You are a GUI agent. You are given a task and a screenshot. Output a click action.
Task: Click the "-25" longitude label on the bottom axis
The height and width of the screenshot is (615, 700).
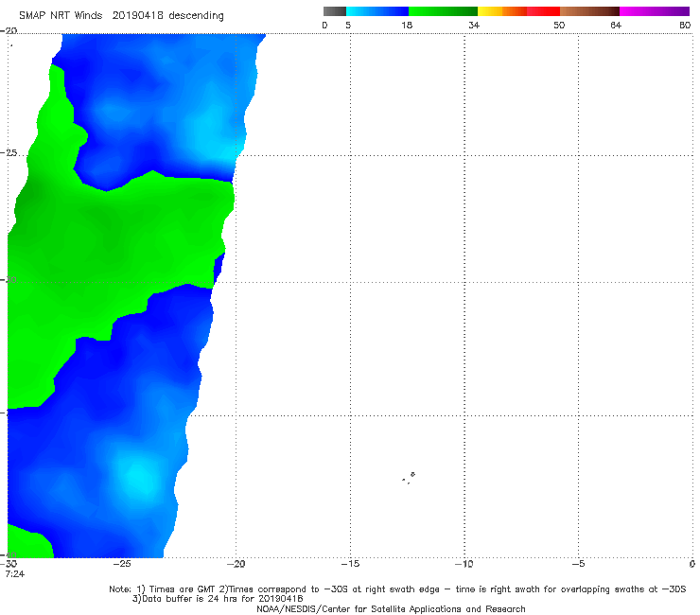[x=122, y=564]
